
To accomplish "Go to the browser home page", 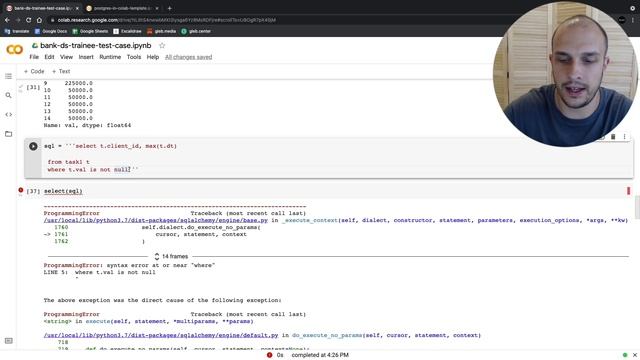I will pyautogui.click(x=39, y=20).
